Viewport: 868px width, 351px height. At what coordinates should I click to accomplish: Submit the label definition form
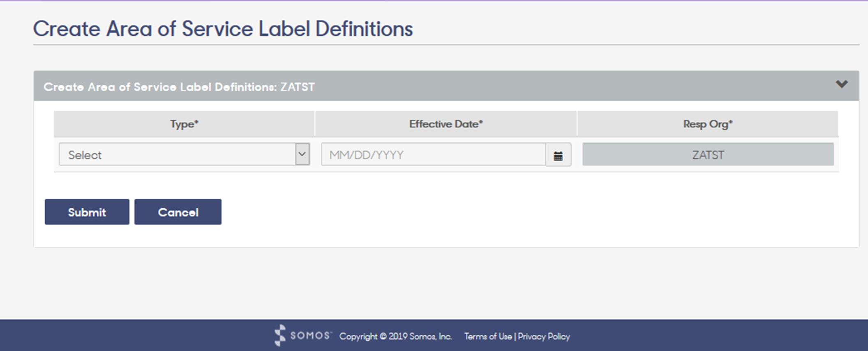pos(87,212)
